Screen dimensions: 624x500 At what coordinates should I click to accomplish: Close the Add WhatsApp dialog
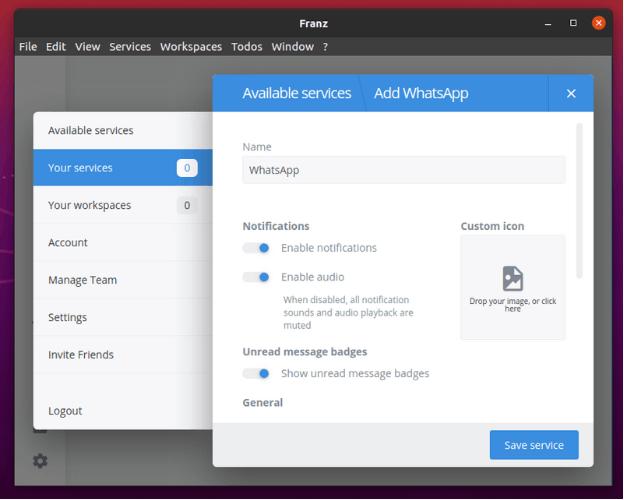point(571,93)
